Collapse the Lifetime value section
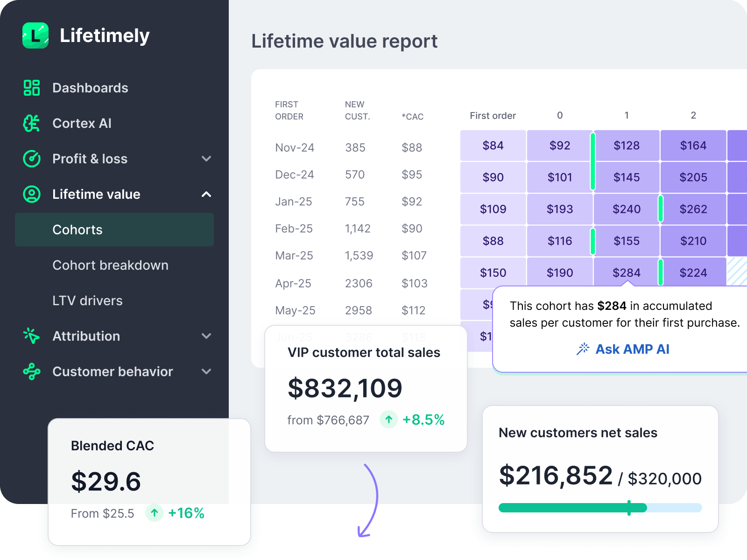The width and height of the screenshot is (747, 560). 206,194
